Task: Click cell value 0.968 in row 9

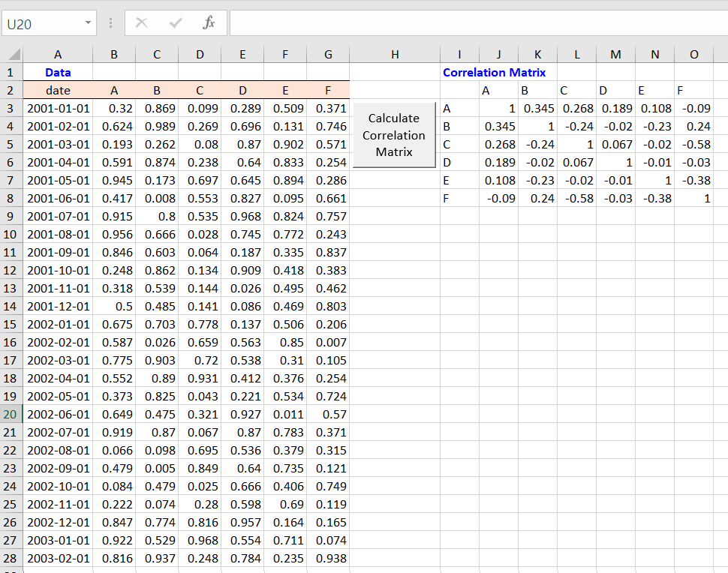Action: click(x=242, y=216)
